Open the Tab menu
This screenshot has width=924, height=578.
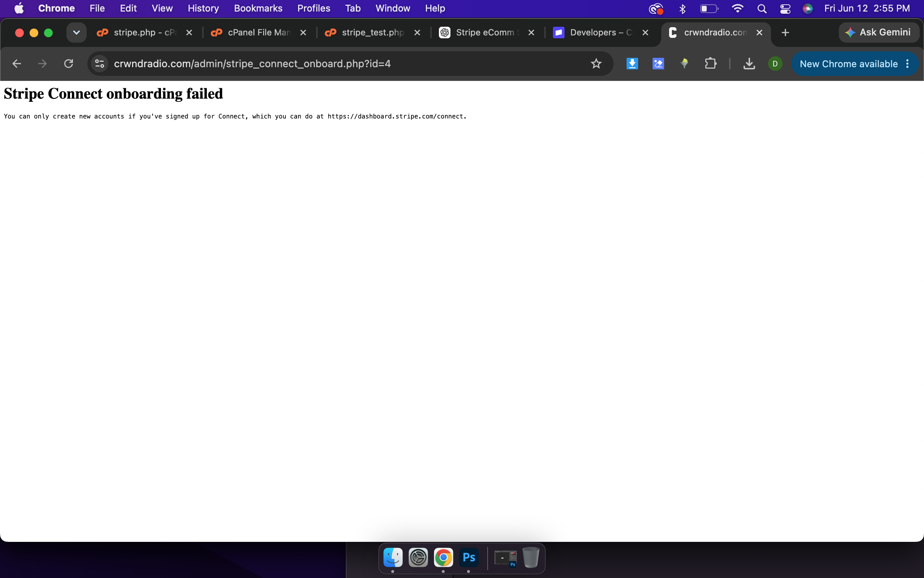point(353,8)
